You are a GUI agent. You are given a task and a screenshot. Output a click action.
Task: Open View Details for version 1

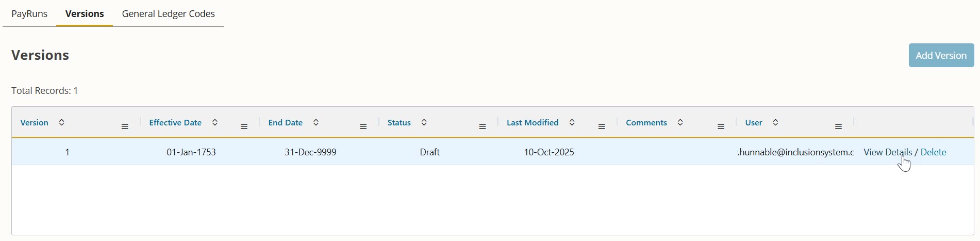click(x=888, y=152)
